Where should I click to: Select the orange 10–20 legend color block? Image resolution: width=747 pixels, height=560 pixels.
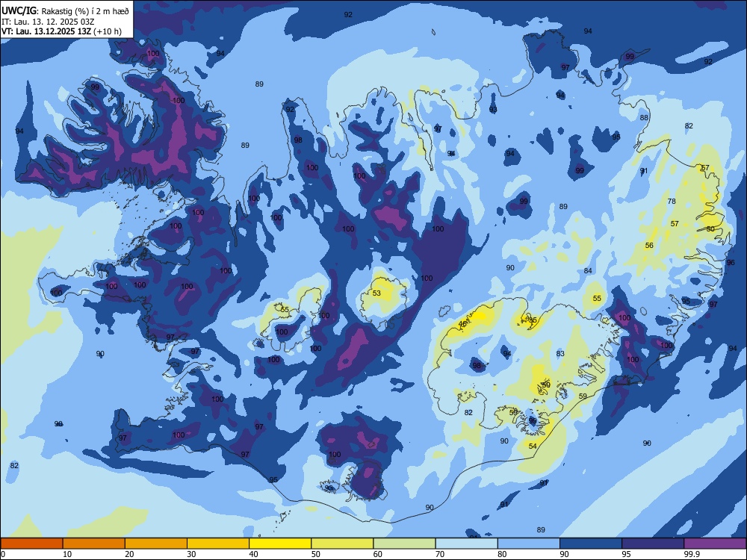click(94, 544)
